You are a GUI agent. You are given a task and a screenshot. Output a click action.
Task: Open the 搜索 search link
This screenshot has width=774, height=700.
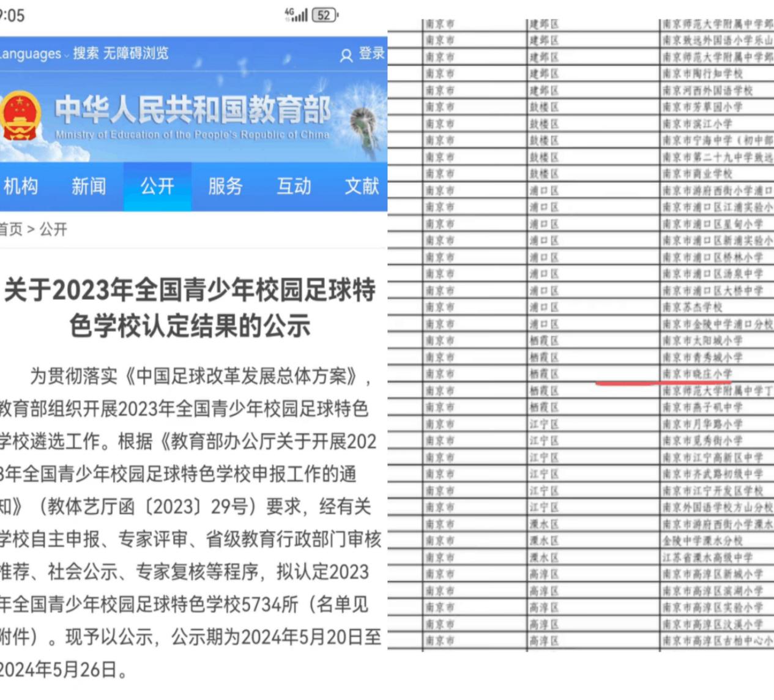coord(86,53)
